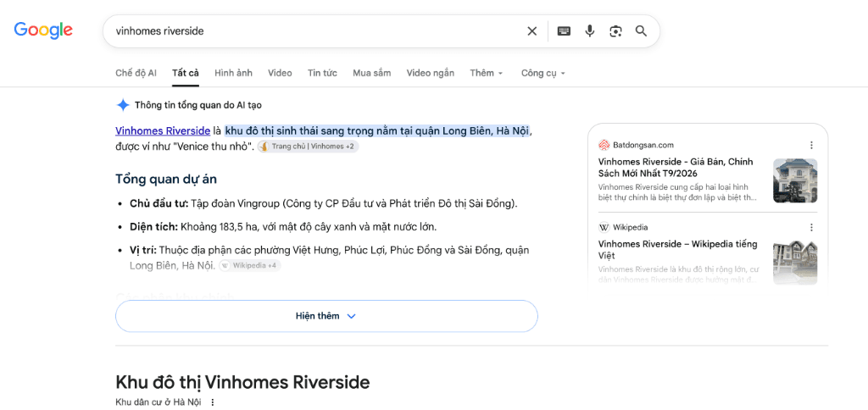Click the Khu dân cư ở Hà Nội subtitle
Image resolution: width=868 pixels, height=410 pixels.
pyautogui.click(x=159, y=402)
